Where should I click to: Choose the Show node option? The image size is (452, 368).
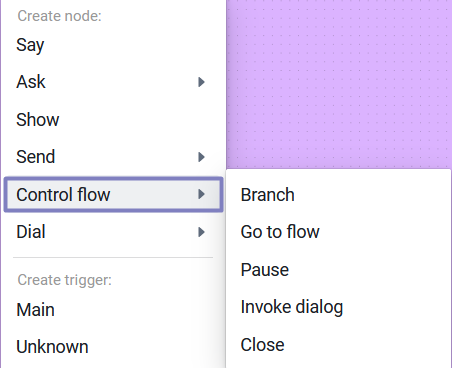click(113, 119)
